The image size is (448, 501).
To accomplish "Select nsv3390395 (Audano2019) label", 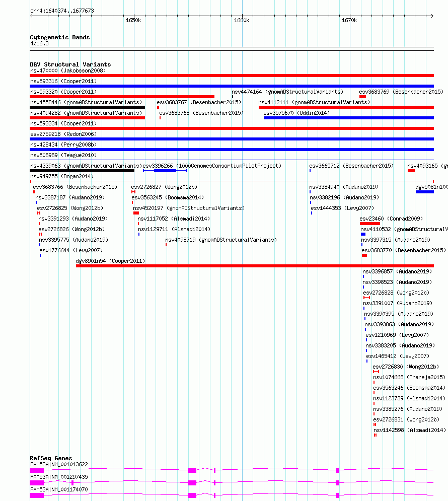I will tap(399, 313).
